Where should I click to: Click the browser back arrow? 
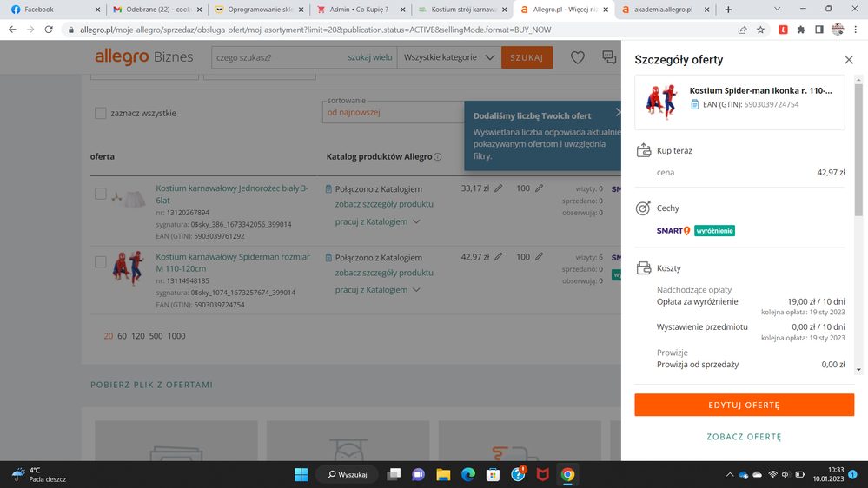tap(12, 30)
